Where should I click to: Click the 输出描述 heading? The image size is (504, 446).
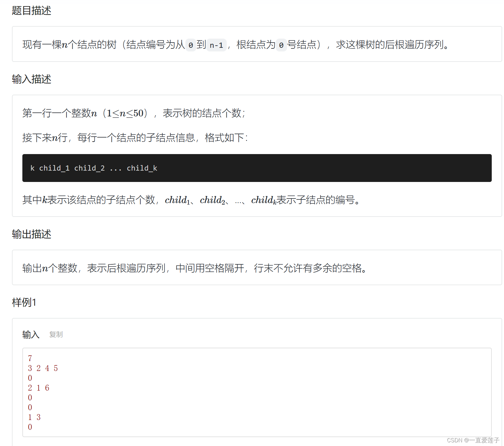pyautogui.click(x=32, y=234)
